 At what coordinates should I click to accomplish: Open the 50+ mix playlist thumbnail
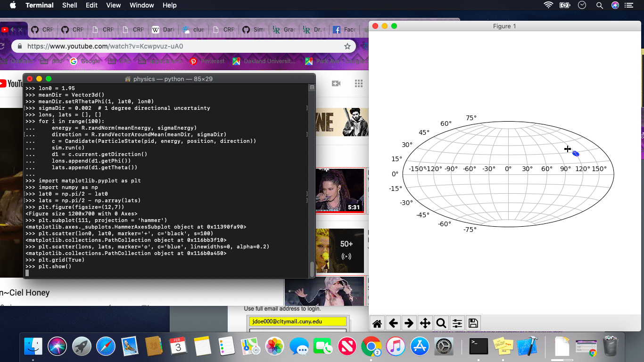pos(339,251)
